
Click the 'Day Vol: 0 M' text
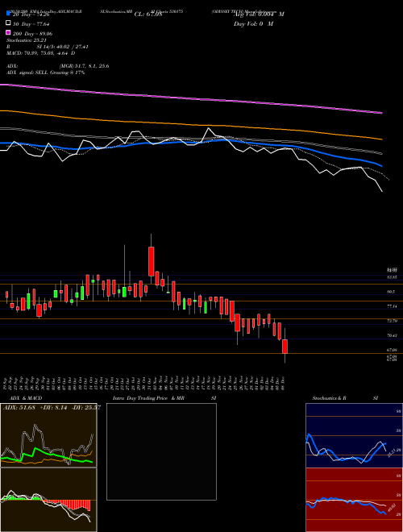pos(253,23)
